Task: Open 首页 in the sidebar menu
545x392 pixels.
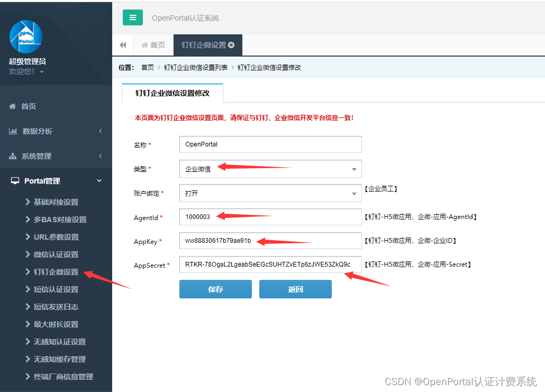Action: 29,106
